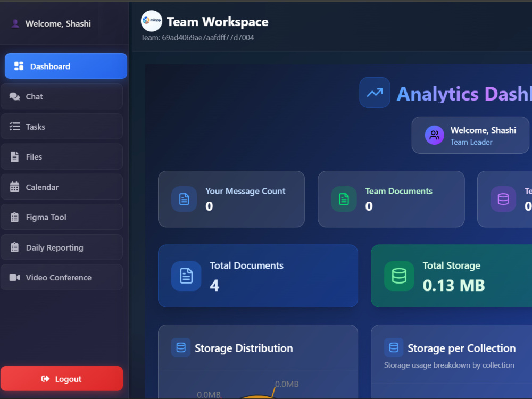
Task: Click the Welcome, Shashi Team Leader card
Action: click(x=470, y=135)
